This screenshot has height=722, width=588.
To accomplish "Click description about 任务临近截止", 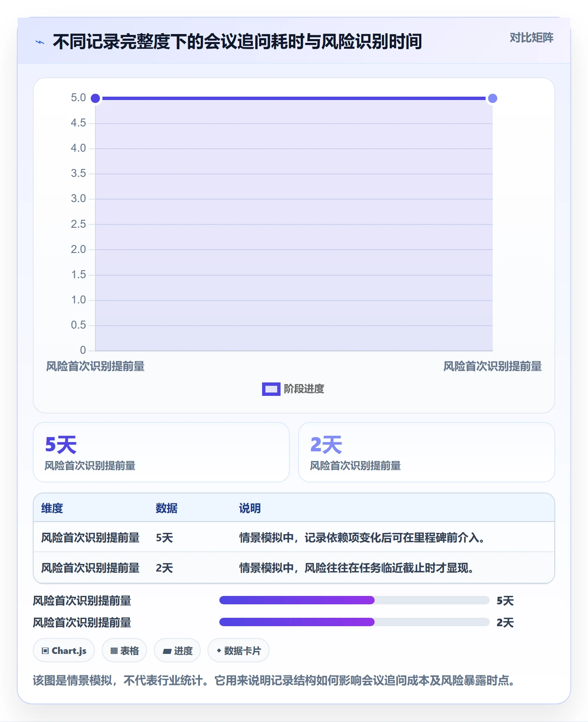I will pos(358,568).
